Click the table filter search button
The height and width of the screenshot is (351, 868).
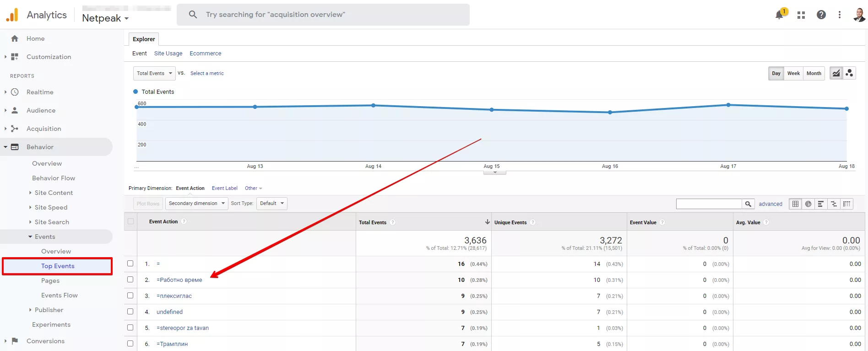tap(748, 204)
